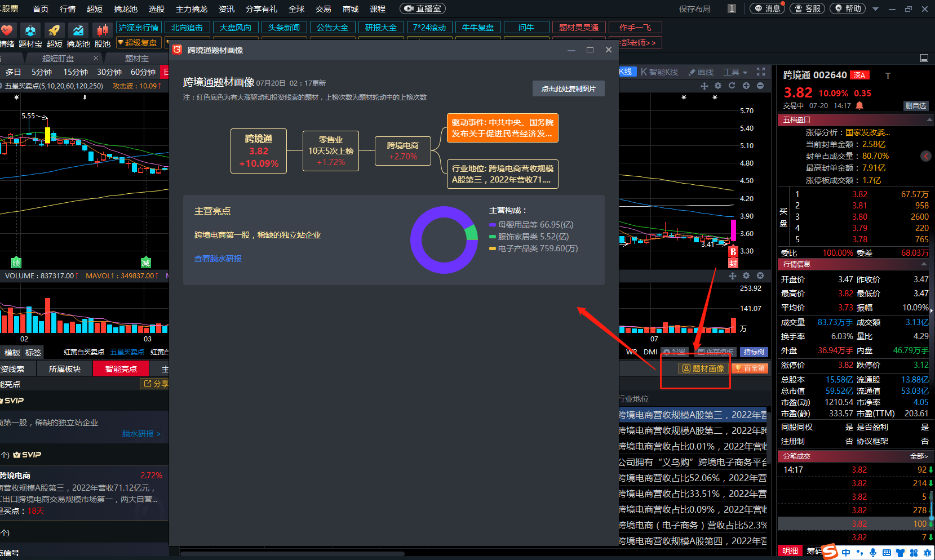Open the 首页 menu
935x560 pixels.
[x=41, y=9]
